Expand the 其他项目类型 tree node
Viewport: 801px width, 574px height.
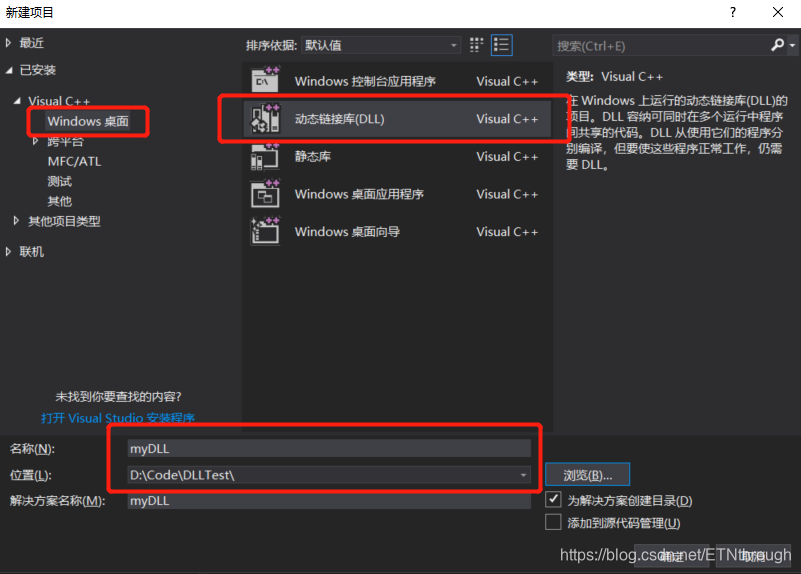(x=16, y=221)
